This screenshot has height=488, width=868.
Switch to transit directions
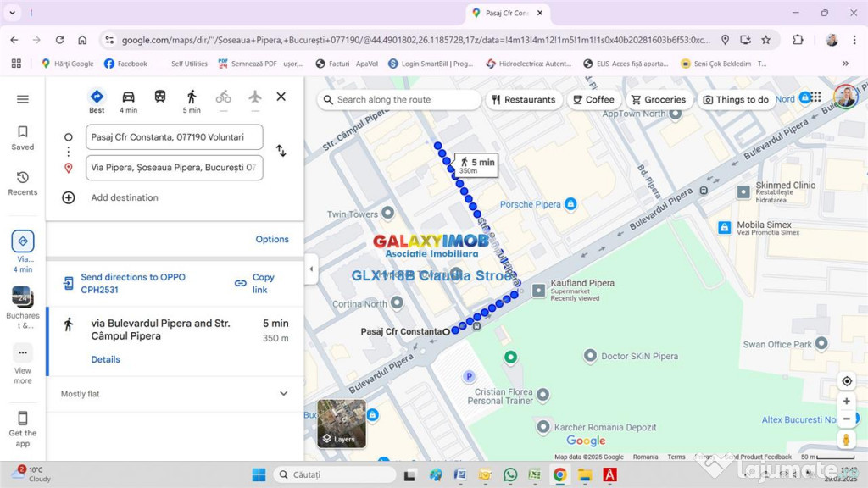click(x=160, y=97)
